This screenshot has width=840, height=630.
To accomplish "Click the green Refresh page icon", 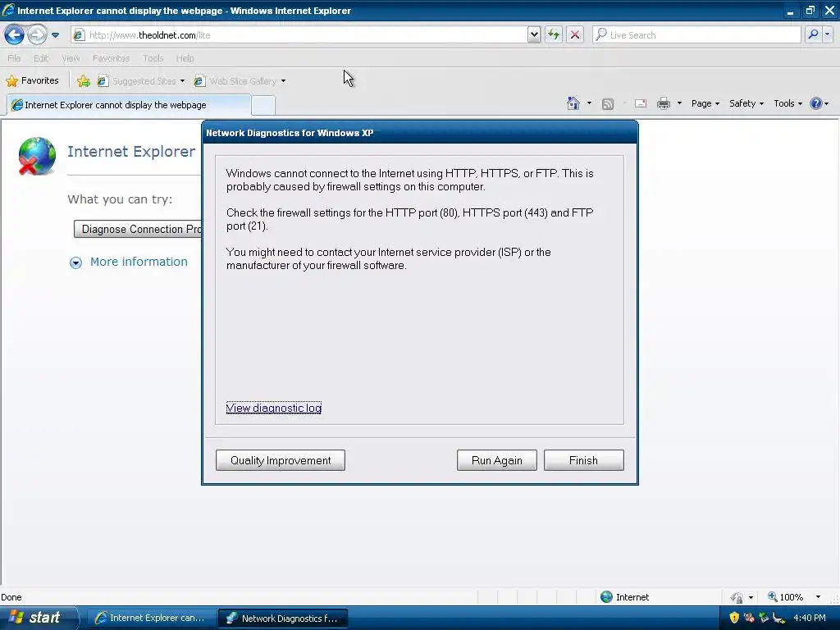I will [x=554, y=35].
